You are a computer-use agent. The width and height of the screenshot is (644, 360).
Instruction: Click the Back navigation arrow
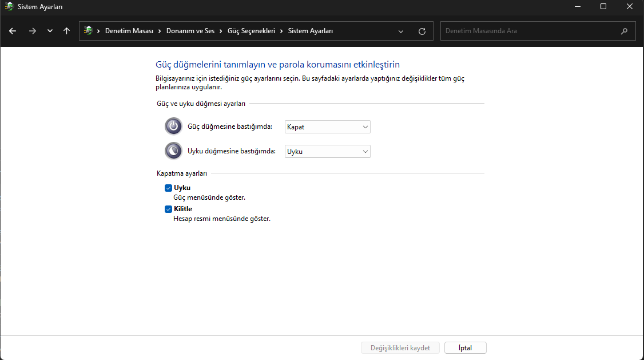point(13,31)
